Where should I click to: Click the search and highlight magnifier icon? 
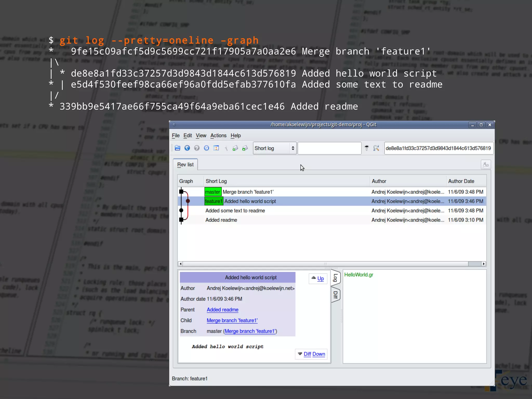click(376, 148)
